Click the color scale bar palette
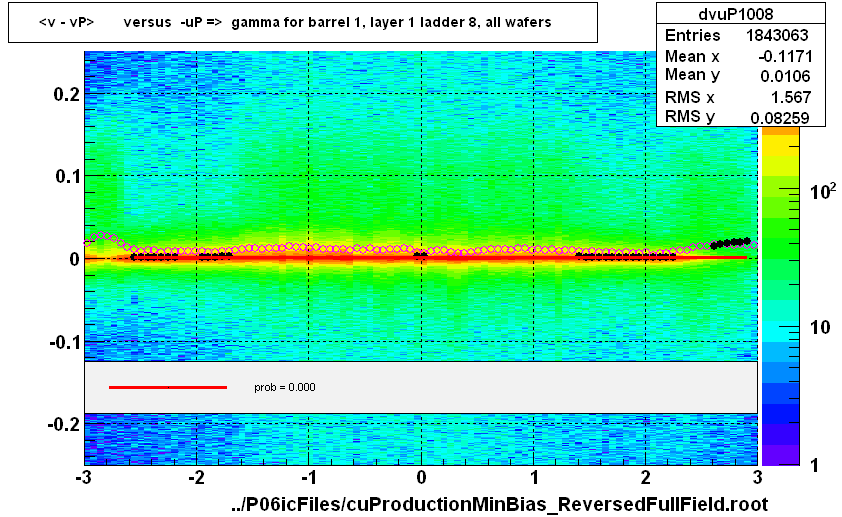 point(781,296)
